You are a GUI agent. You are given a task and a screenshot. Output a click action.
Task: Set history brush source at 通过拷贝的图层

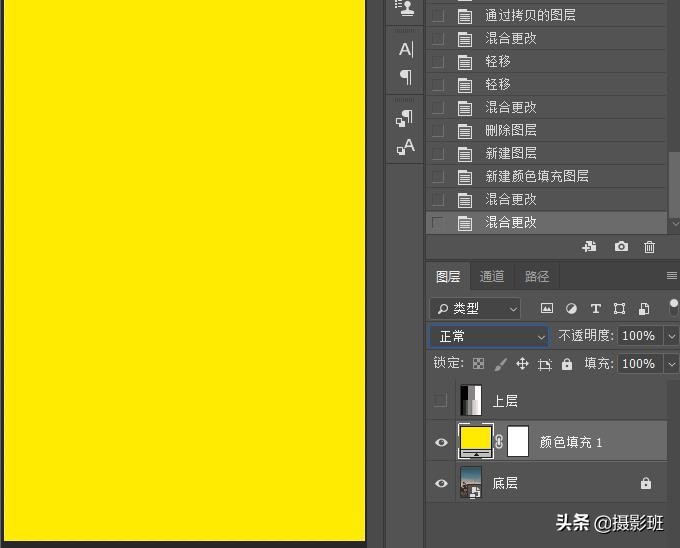(x=438, y=16)
